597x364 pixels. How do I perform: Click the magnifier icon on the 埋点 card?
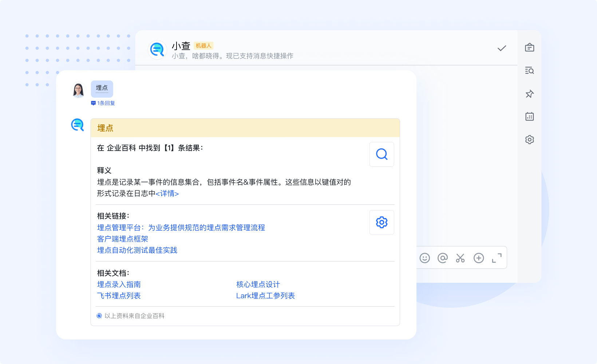click(x=381, y=154)
